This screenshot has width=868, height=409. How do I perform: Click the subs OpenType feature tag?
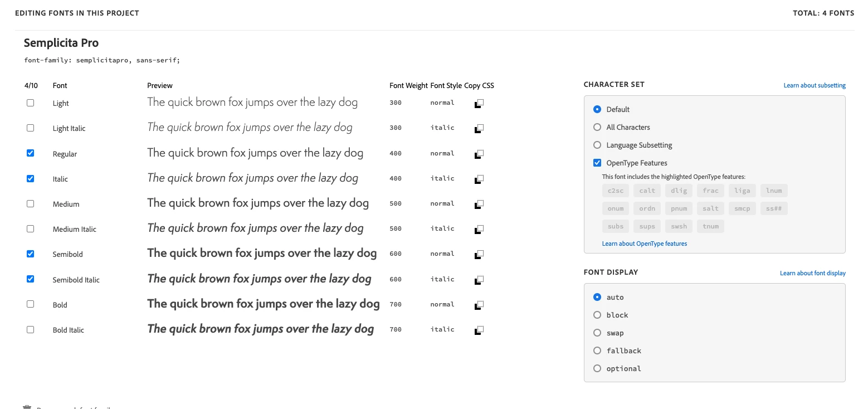click(x=616, y=226)
